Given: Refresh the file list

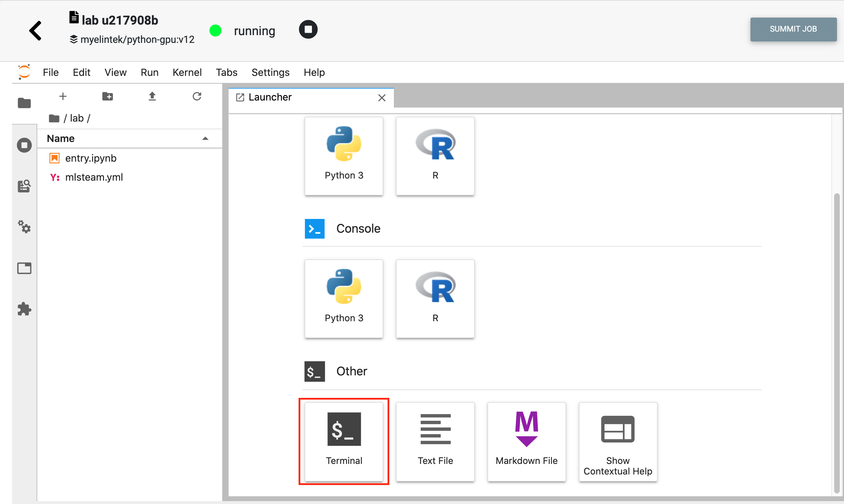Looking at the screenshot, I should coord(197,96).
